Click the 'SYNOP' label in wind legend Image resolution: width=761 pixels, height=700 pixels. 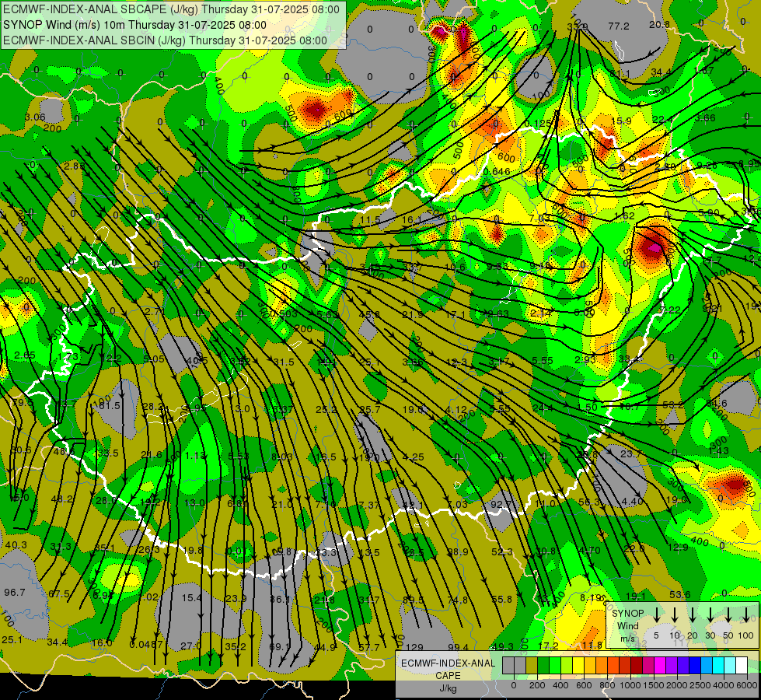[627, 614]
